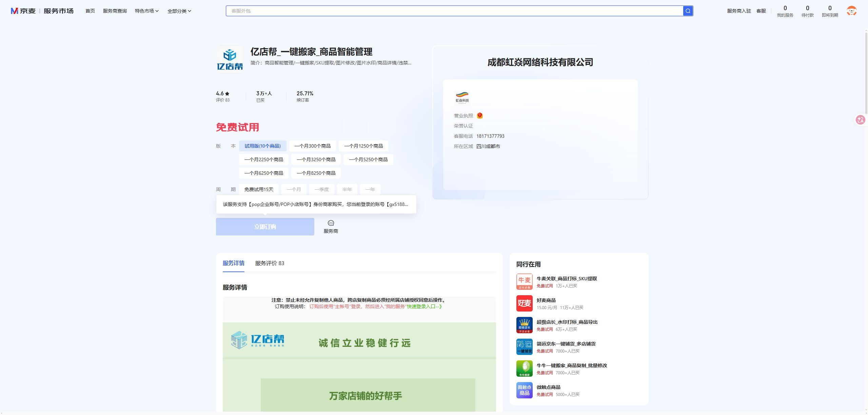Open the 即将到期 counter
This screenshot has width=868, height=415.
[830, 11]
